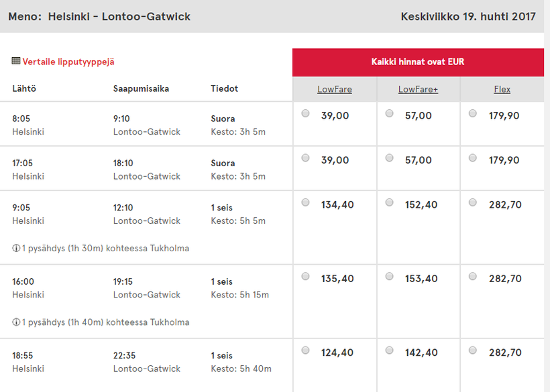Select 124,40 LowFare for 18:55 flight

(306, 350)
